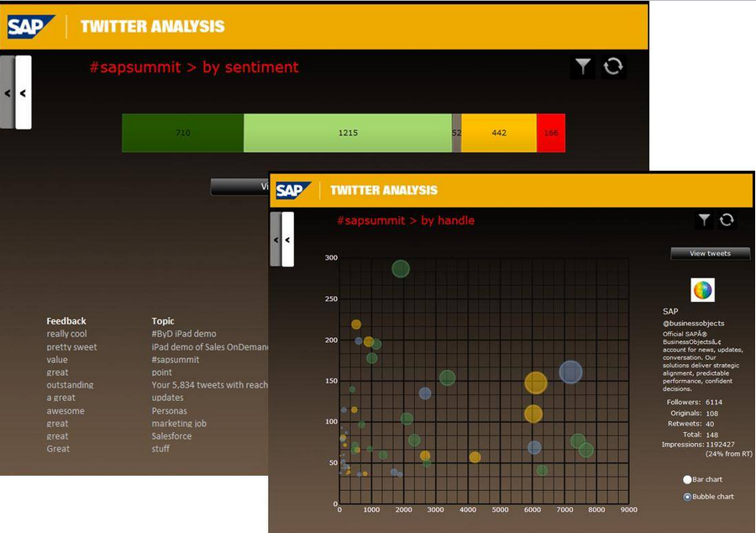The height and width of the screenshot is (533, 756).
Task: Collapse the white side tab in the sentiment panel
Action: [23, 93]
